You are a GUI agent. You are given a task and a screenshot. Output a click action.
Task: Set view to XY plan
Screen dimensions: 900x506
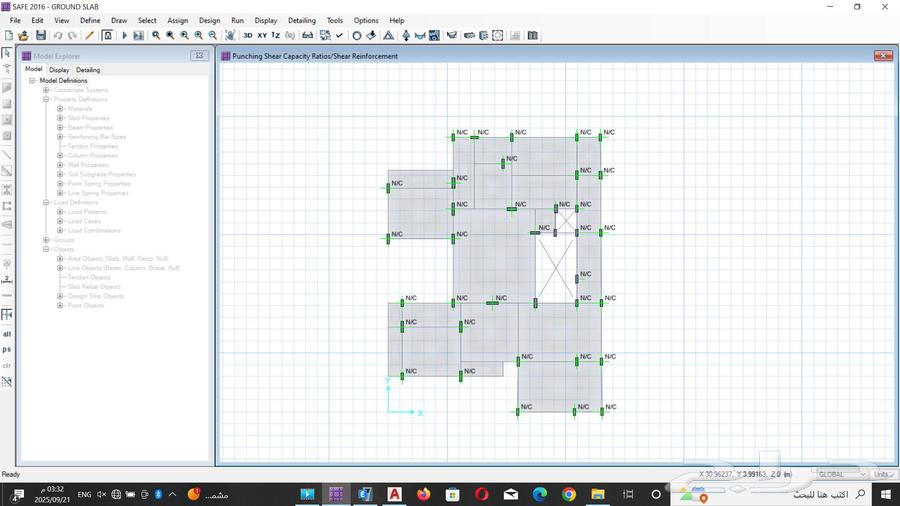point(262,35)
